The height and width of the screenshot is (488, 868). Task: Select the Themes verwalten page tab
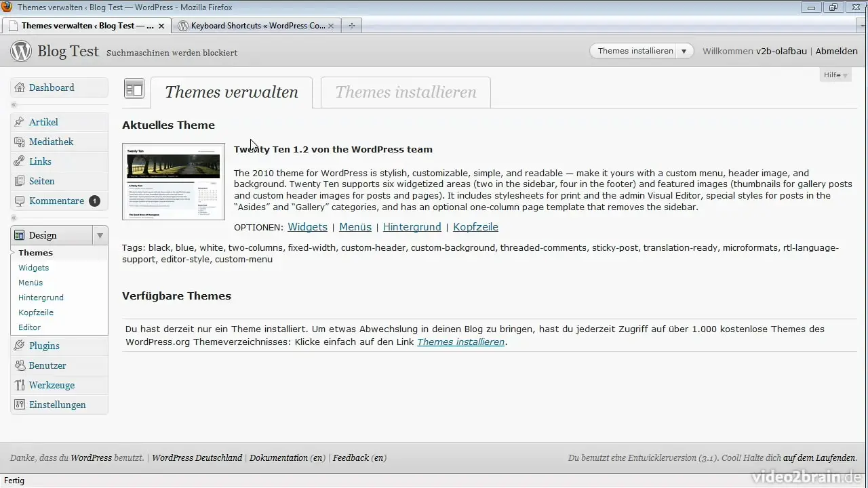(231, 92)
